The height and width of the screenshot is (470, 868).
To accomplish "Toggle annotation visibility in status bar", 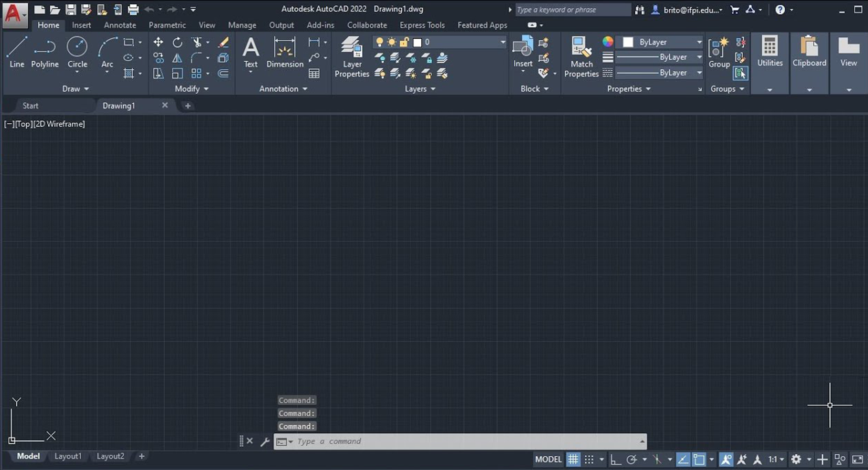I will pos(726,459).
